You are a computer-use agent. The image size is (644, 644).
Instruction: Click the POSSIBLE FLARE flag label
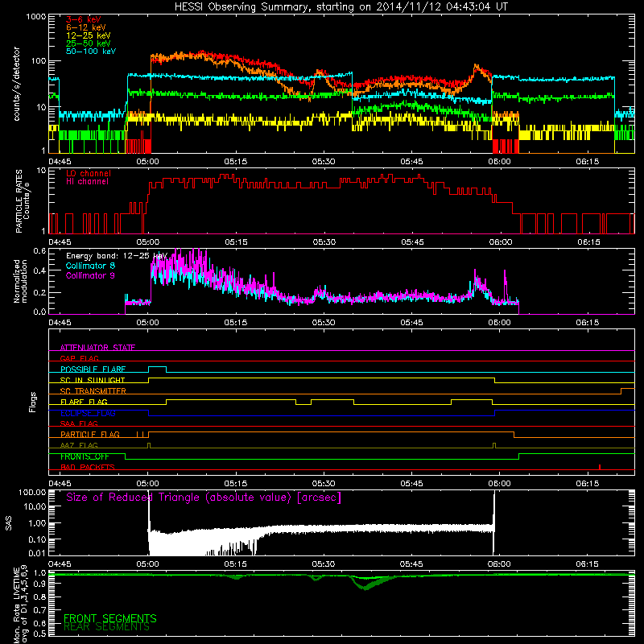pos(93,369)
